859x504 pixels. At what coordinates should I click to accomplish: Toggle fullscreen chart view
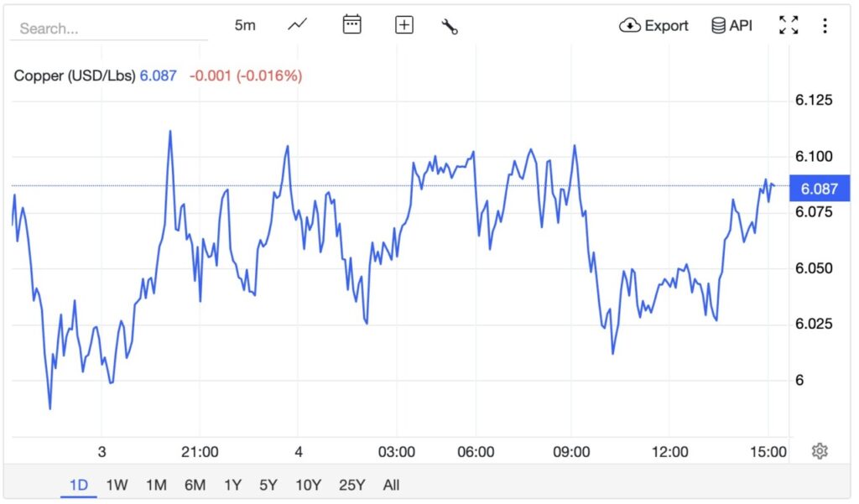[x=789, y=25]
